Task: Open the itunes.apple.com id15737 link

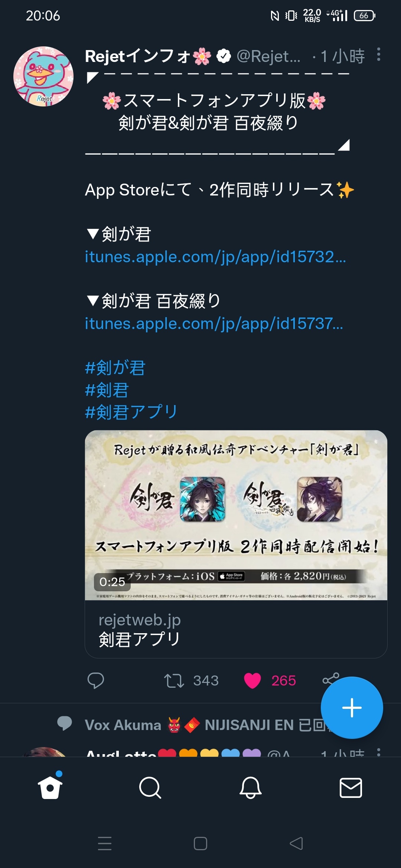Action: click(x=214, y=323)
